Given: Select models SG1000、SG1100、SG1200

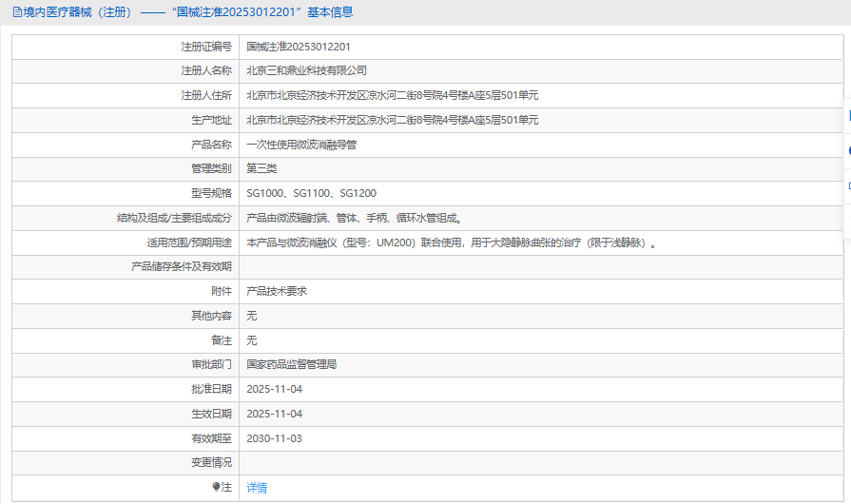Looking at the screenshot, I should click(312, 193).
